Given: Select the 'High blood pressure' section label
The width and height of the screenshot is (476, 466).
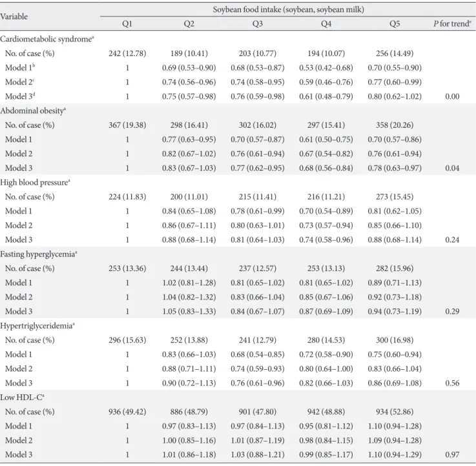Looking at the screenshot, I should point(36,183).
